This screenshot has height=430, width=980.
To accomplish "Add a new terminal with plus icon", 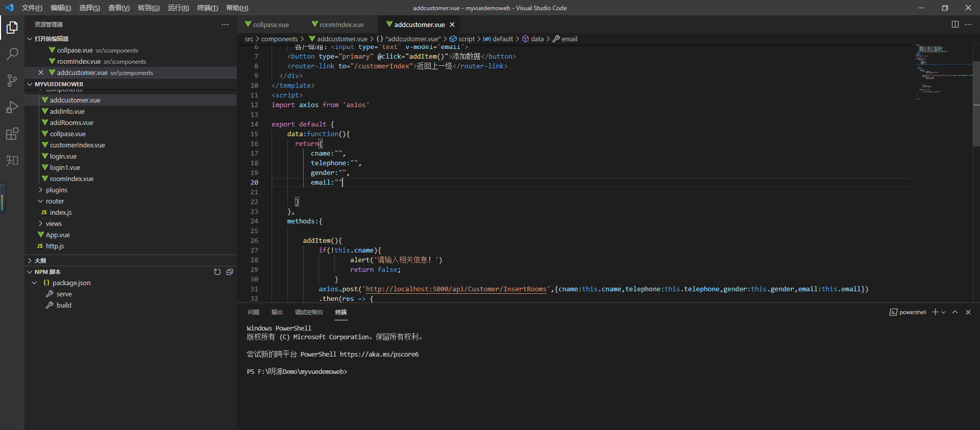I will tap(935, 312).
